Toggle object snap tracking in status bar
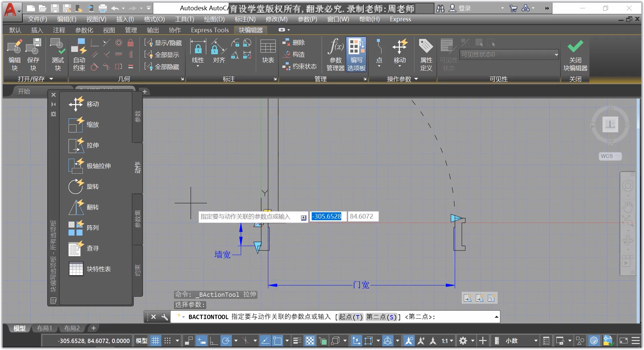 click(x=265, y=341)
